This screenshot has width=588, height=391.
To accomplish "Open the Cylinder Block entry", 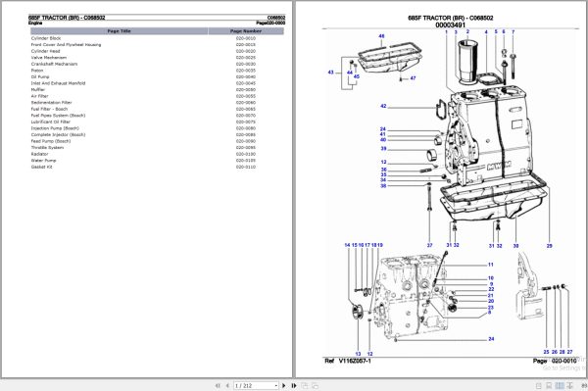I will pyautogui.click(x=46, y=38).
